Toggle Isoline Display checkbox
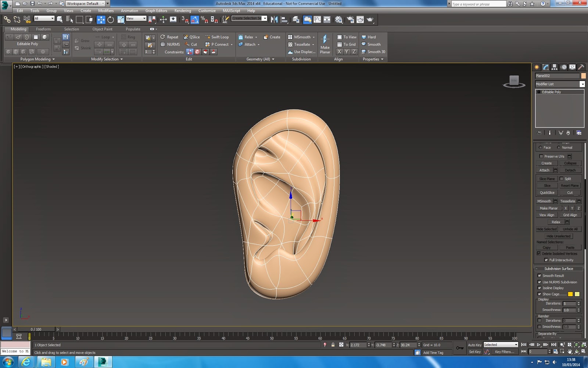The height and width of the screenshot is (368, 588). pyautogui.click(x=539, y=288)
